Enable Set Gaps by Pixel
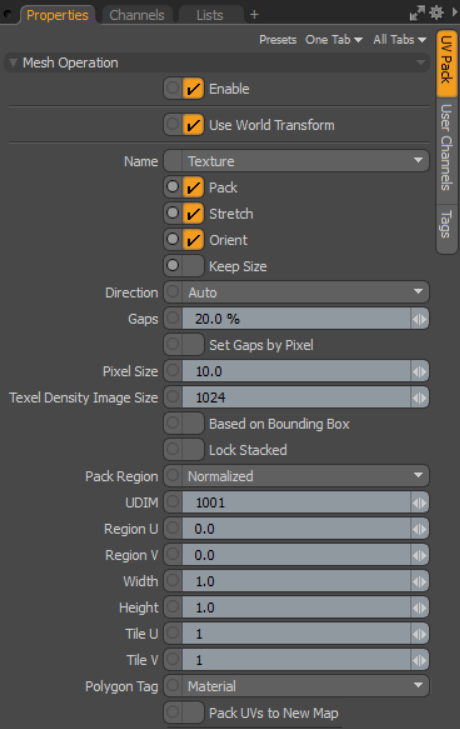 tap(193, 345)
